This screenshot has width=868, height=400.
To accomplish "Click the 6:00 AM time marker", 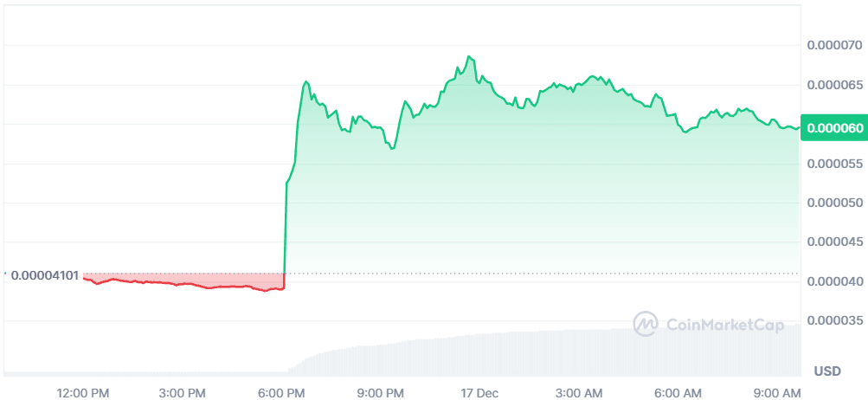I will (678, 393).
